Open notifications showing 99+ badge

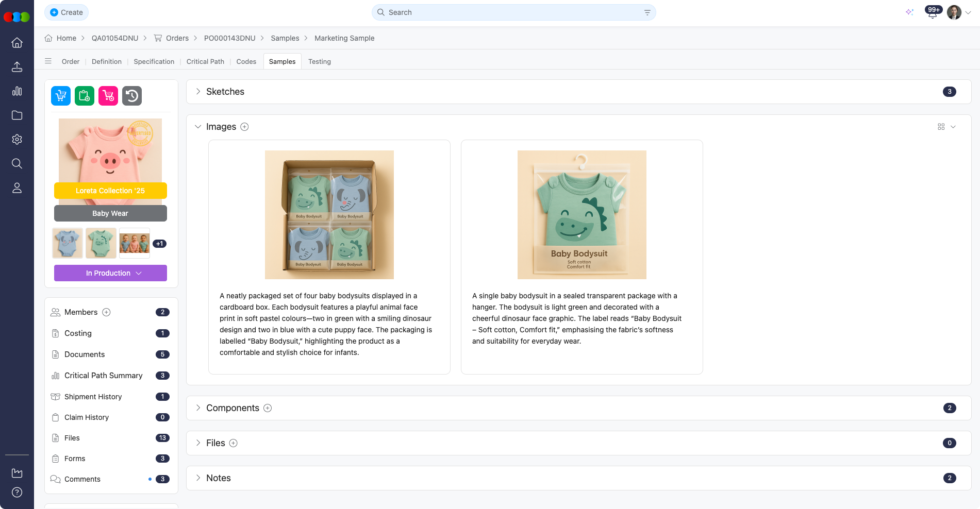tap(932, 12)
